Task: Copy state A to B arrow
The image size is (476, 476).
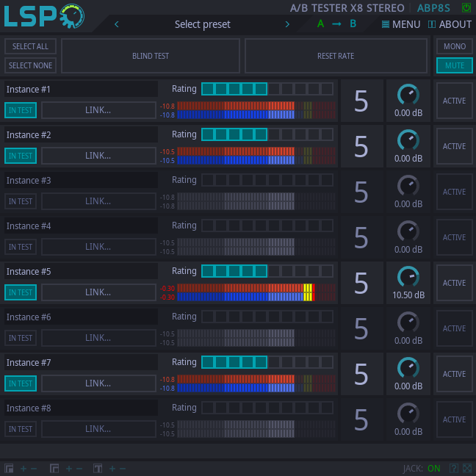Action: point(336,24)
